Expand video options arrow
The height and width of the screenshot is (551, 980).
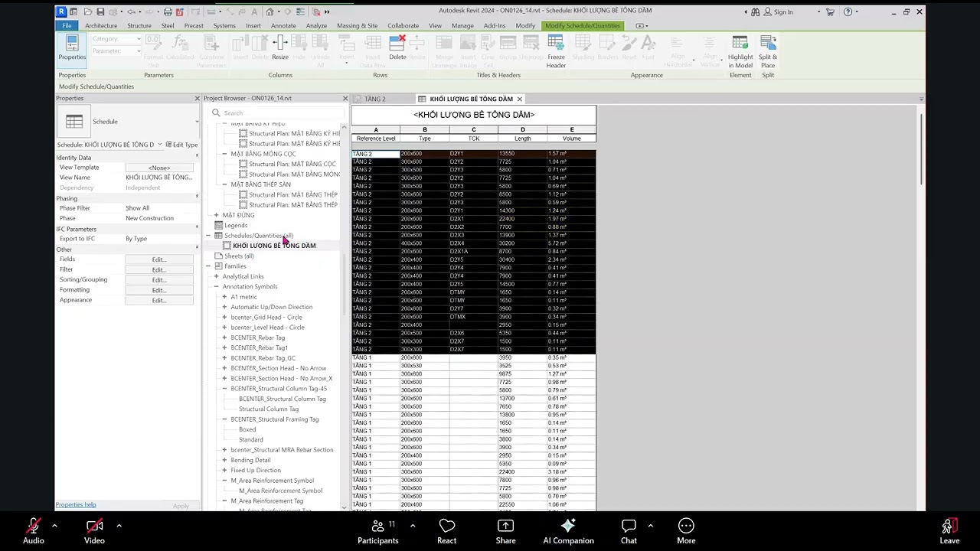[119, 526]
